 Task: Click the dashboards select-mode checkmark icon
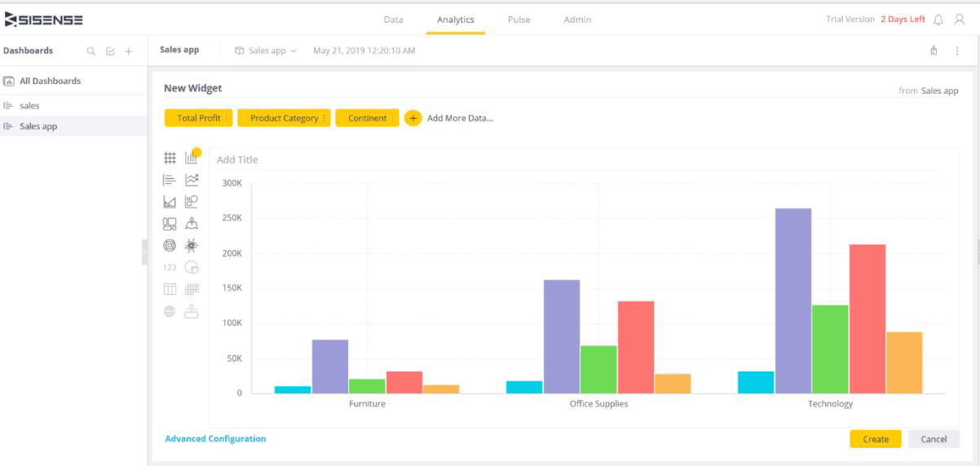[110, 51]
